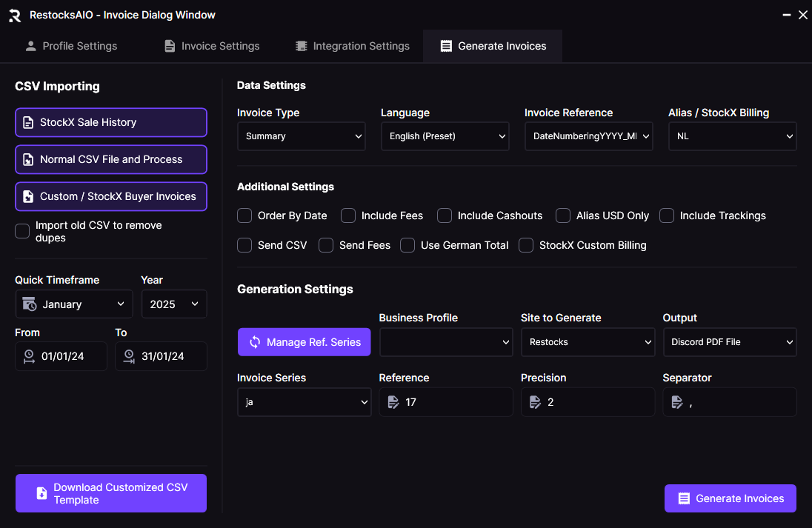The image size is (812, 528).
Task: Click the Normal CSV File document icon
Action: (x=28, y=159)
